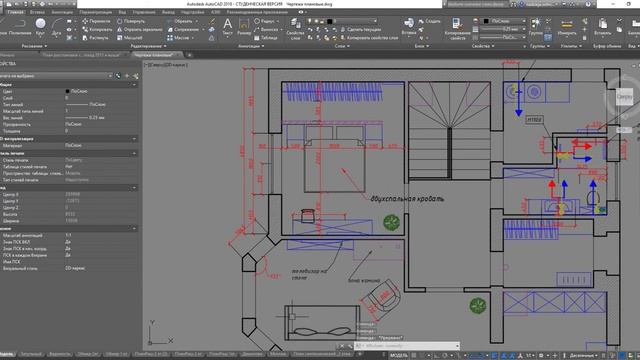Click the Цвет ПоСлою color swatch

67,91
